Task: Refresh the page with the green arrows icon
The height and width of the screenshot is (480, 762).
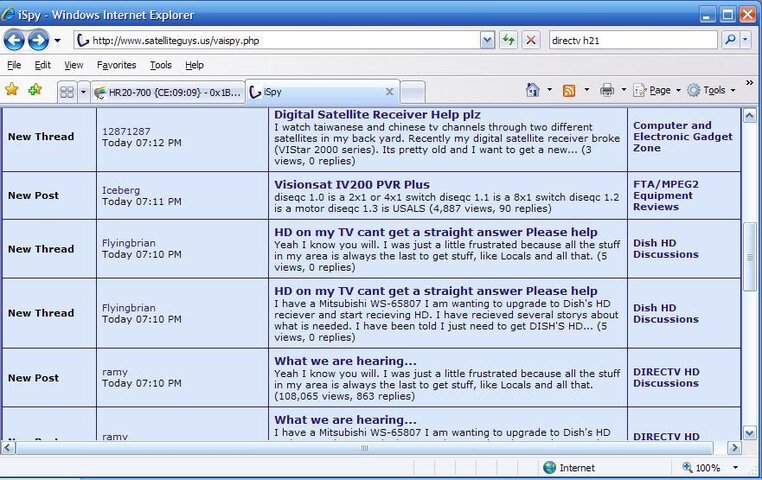Action: coord(509,40)
